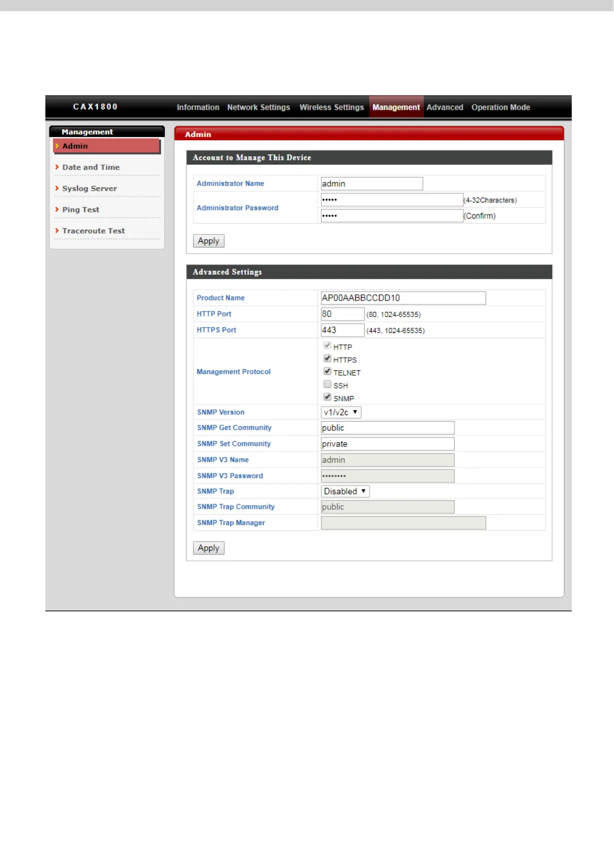The image size is (614, 868).
Task: Click the arrow icon beside Traceroute Test
Action: click(57, 230)
